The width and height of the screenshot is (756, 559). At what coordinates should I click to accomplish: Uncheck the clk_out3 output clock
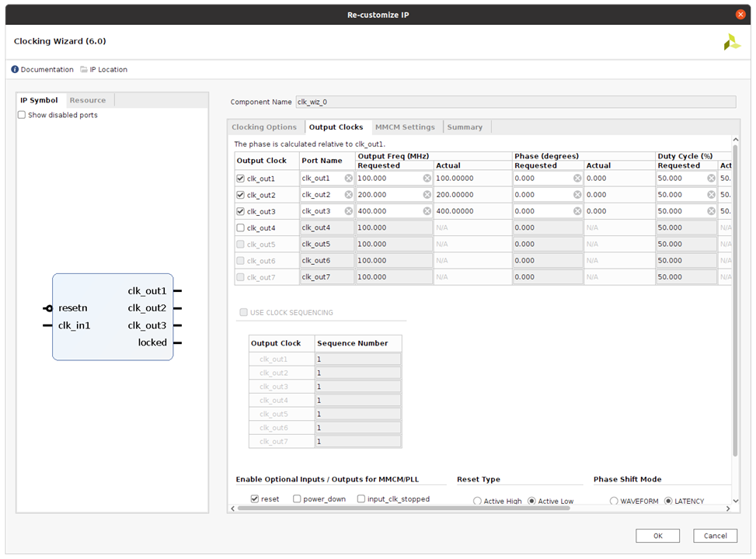(241, 211)
